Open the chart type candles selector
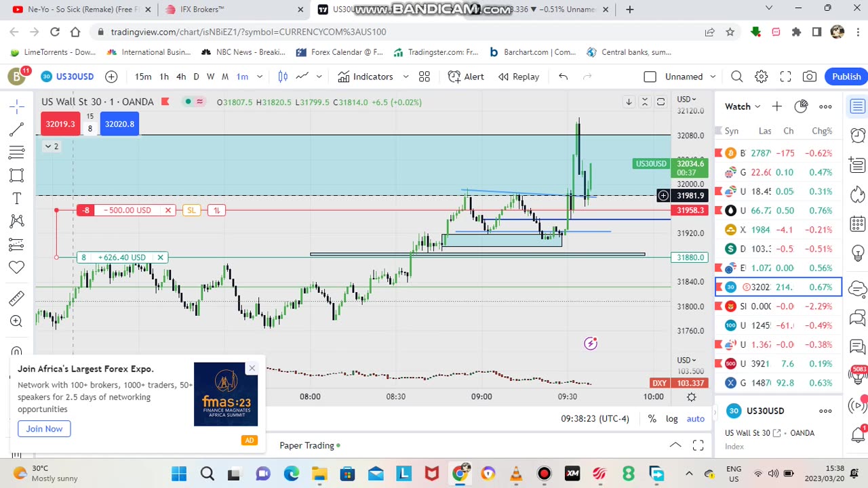The height and width of the screenshot is (488, 868). pyautogui.click(x=283, y=77)
